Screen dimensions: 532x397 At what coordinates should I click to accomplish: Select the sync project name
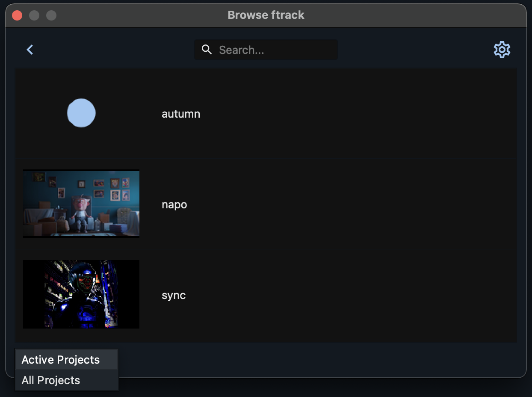[174, 295]
